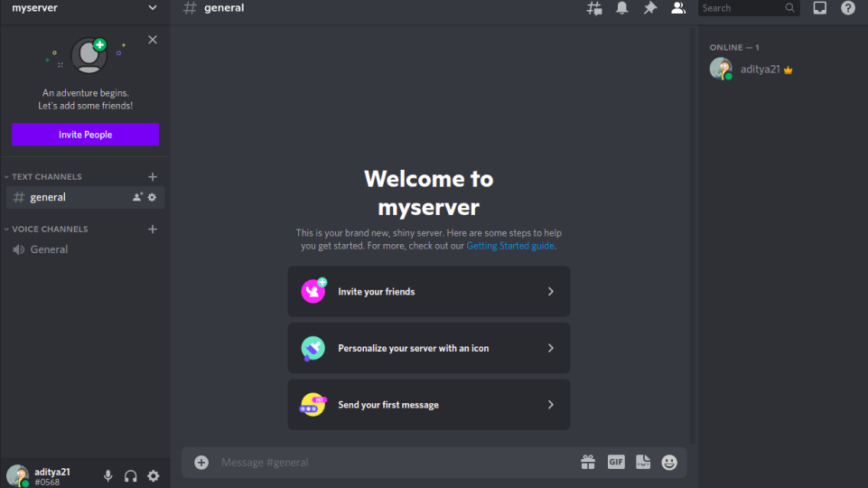Click into the Search field
868x488 pixels.
(x=749, y=8)
